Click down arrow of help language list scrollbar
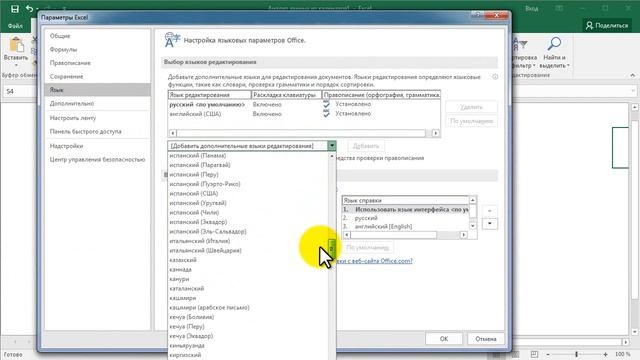The height and width of the screenshot is (360, 640). [x=473, y=226]
